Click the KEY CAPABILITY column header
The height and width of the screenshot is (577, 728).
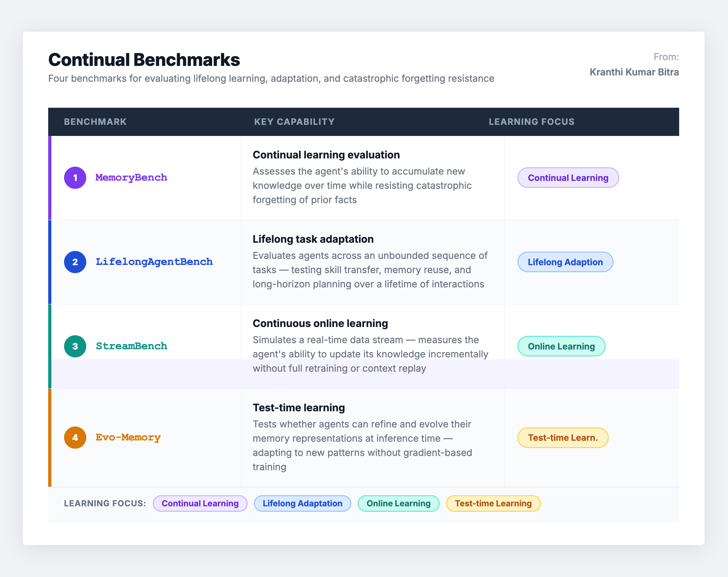[x=294, y=122]
